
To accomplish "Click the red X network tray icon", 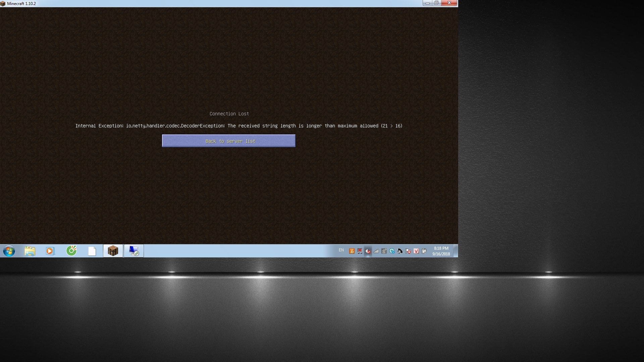I will pyautogui.click(x=360, y=251).
